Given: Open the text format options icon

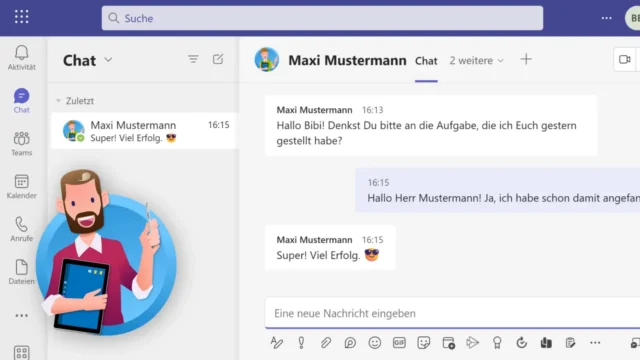Looking at the screenshot, I should point(277,342).
